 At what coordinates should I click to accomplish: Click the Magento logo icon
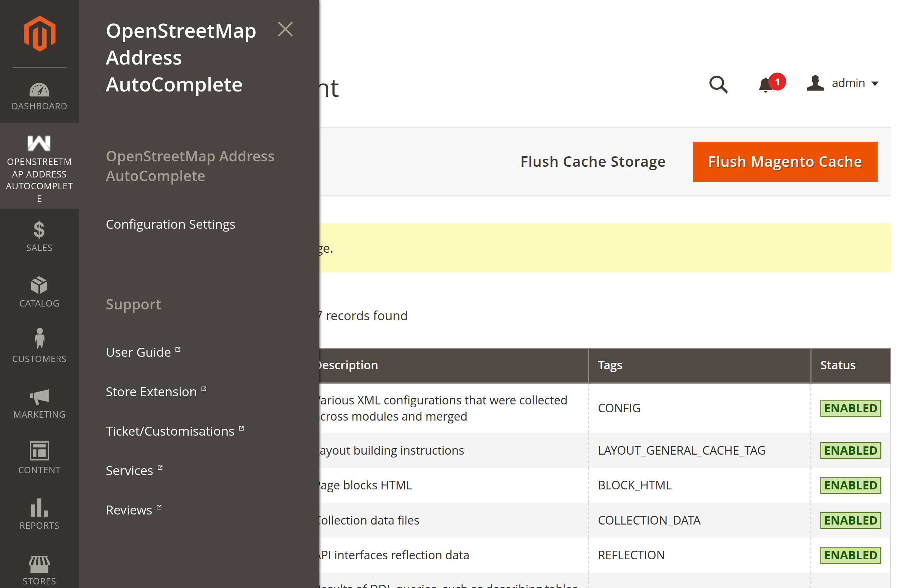tap(39, 34)
